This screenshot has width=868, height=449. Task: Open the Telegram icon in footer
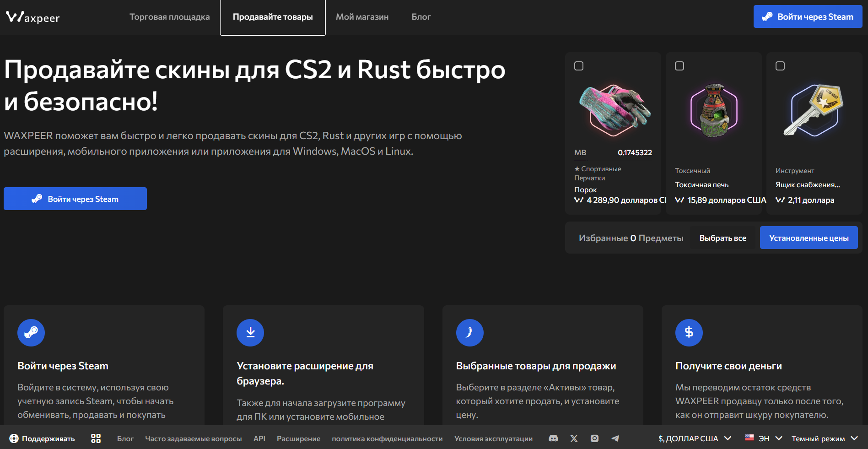tap(615, 438)
